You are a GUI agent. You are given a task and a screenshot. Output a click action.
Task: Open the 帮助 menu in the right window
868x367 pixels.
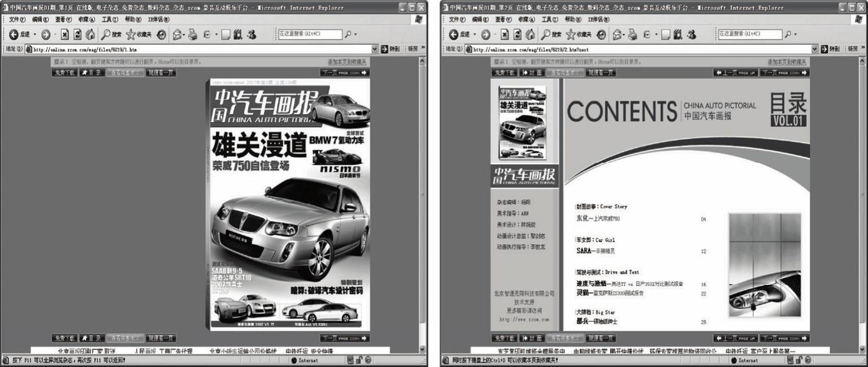pyautogui.click(x=573, y=19)
